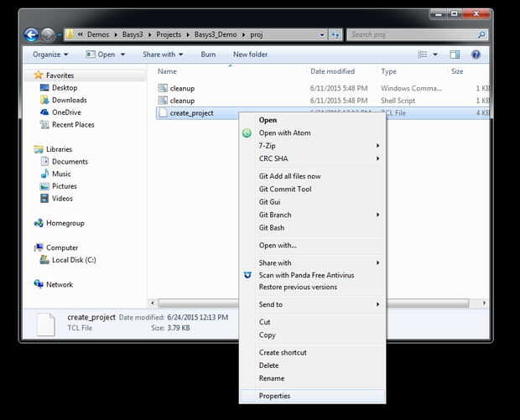Navigate to Projects in breadcrumb
520x420 pixels.
(169, 34)
